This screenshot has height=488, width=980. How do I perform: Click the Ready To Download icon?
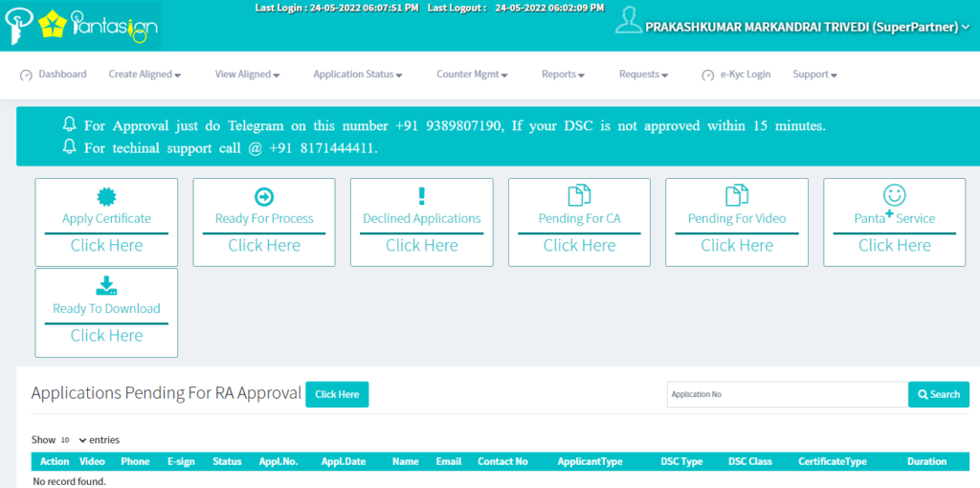[x=106, y=285]
